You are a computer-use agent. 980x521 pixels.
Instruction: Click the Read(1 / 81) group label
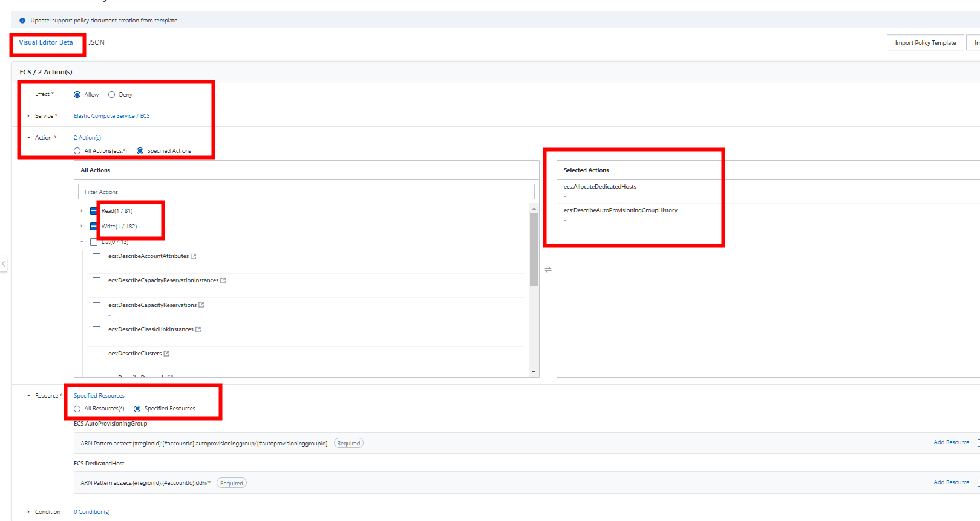pos(117,211)
